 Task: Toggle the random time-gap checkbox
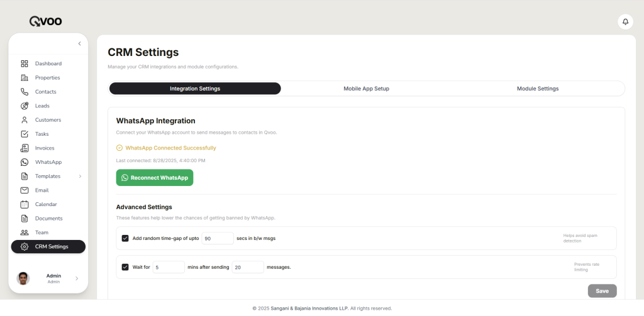pyautogui.click(x=125, y=238)
